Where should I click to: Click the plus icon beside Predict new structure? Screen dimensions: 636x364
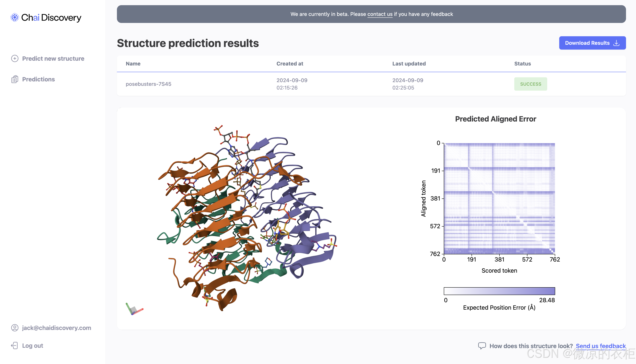point(15,58)
